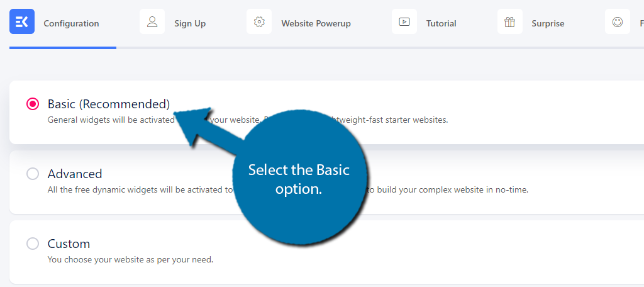Image resolution: width=644 pixels, height=287 pixels.
Task: Click the blue filled progress bar segment
Action: [x=63, y=48]
